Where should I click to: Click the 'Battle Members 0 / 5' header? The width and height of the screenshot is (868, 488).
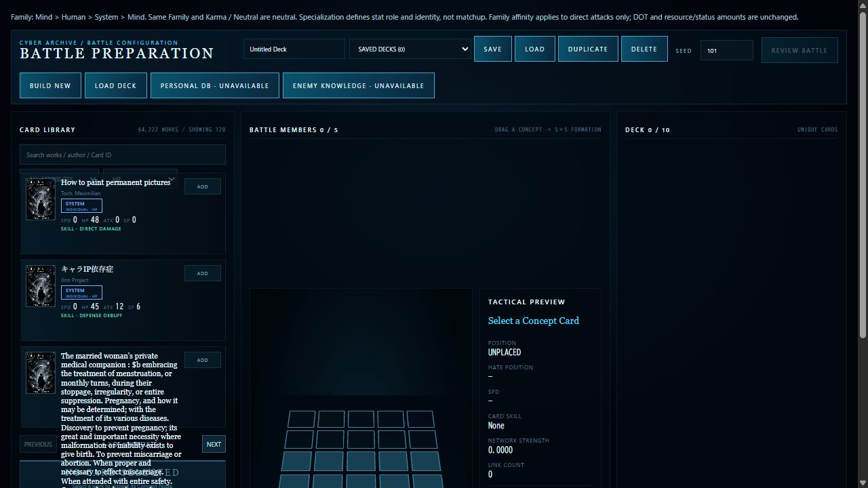(294, 129)
